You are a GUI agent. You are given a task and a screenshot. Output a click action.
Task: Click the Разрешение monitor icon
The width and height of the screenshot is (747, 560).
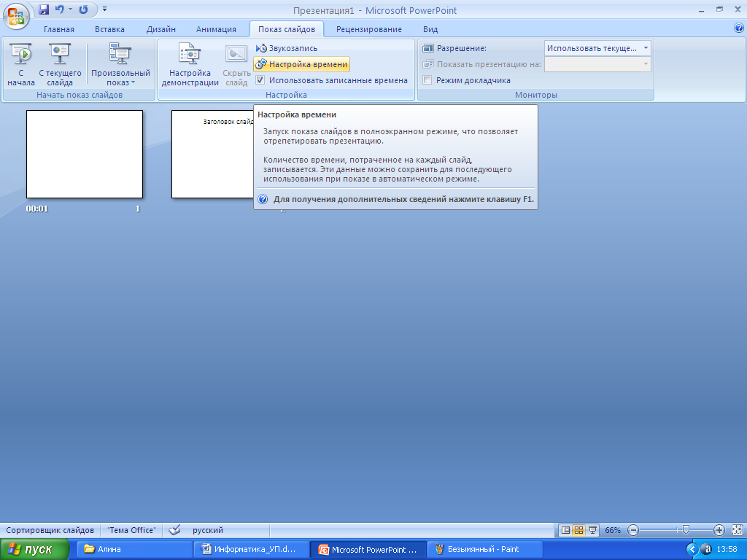click(428, 48)
